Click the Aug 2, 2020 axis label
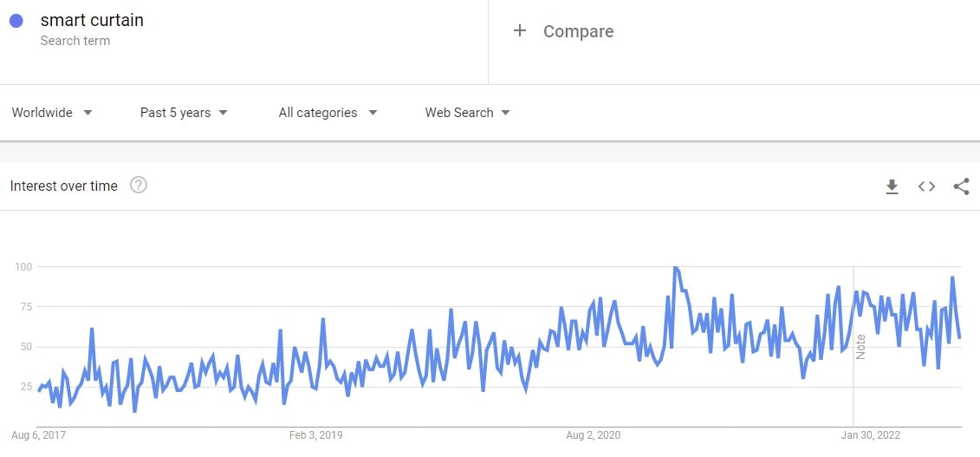Viewport: 980px width, 457px height. 593,434
